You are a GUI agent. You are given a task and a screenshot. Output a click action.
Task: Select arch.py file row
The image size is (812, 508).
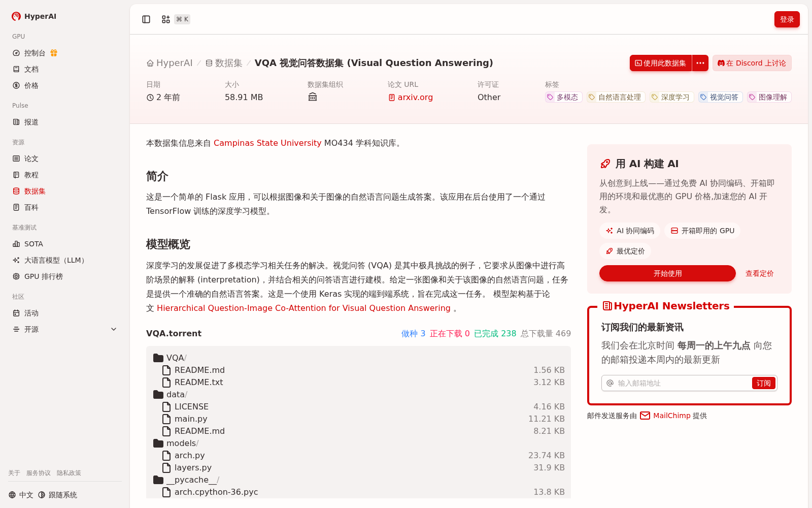[358, 455]
